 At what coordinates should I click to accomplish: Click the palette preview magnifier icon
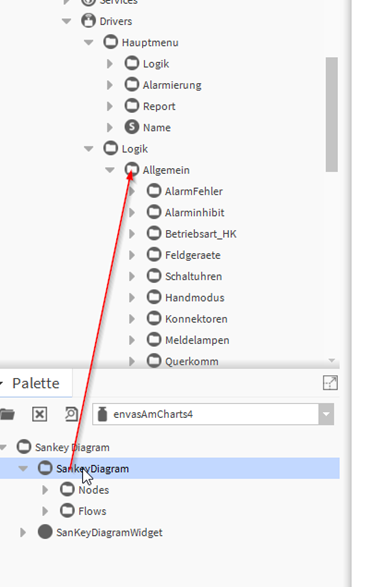71,414
